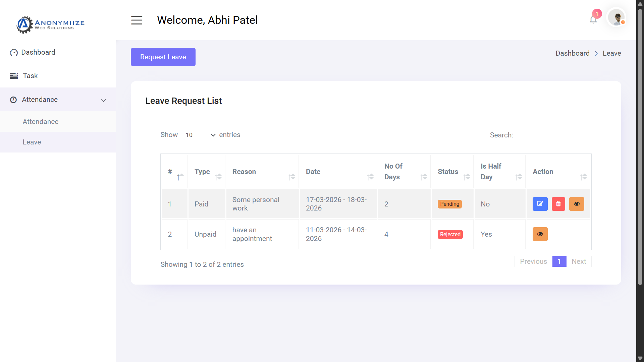Edit the Paid leave request

pyautogui.click(x=540, y=204)
